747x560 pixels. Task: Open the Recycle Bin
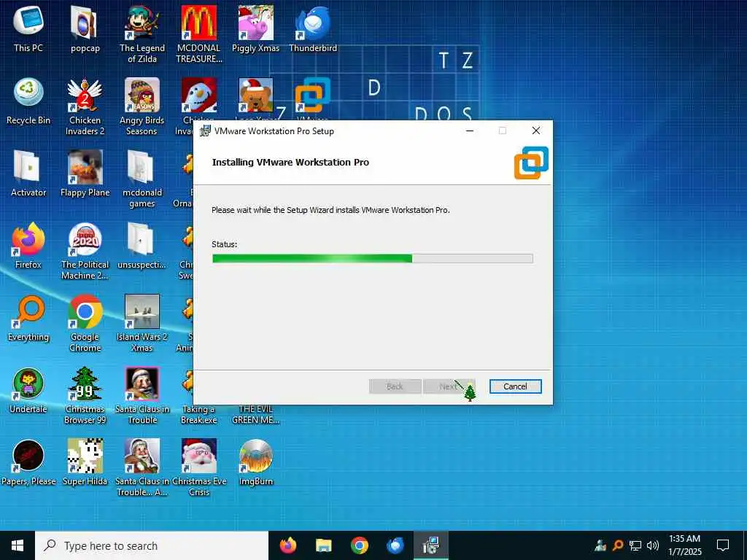28,101
